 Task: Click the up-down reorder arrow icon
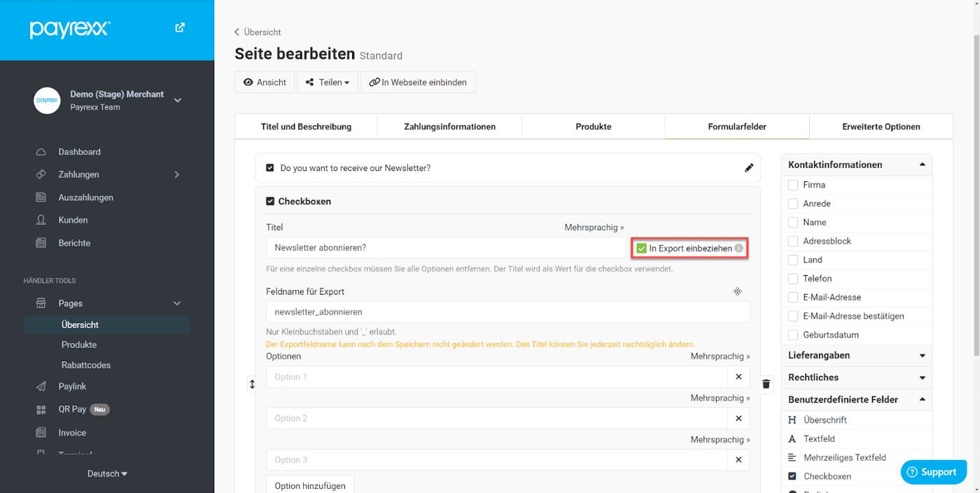click(x=252, y=384)
